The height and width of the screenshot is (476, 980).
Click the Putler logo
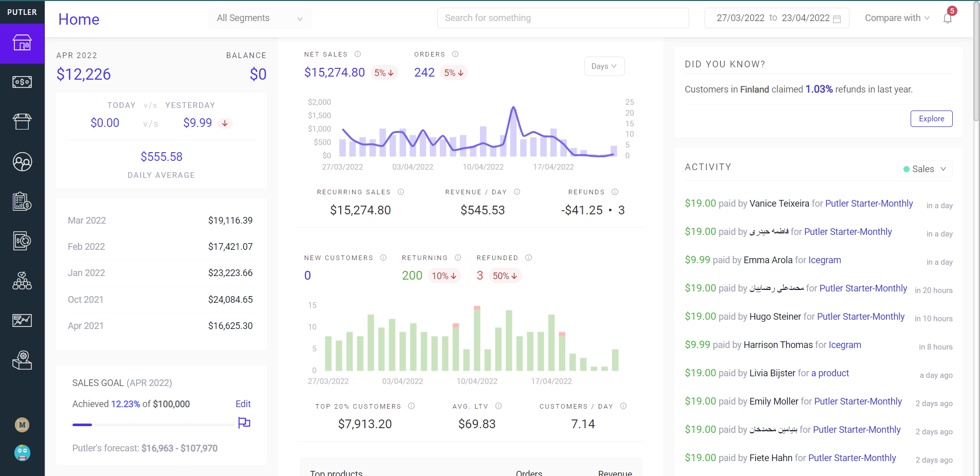(x=22, y=12)
